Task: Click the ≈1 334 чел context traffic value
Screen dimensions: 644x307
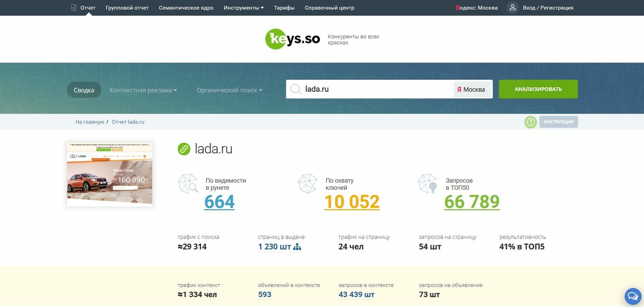Action: [197, 295]
